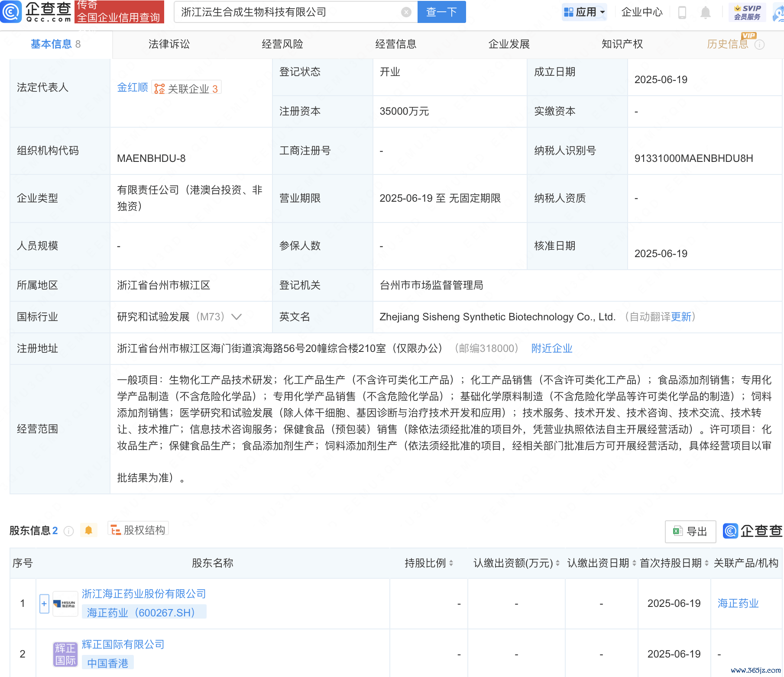The height and width of the screenshot is (677, 784).
Task: Open the 关联企业 3 badge
Action: coord(186,88)
